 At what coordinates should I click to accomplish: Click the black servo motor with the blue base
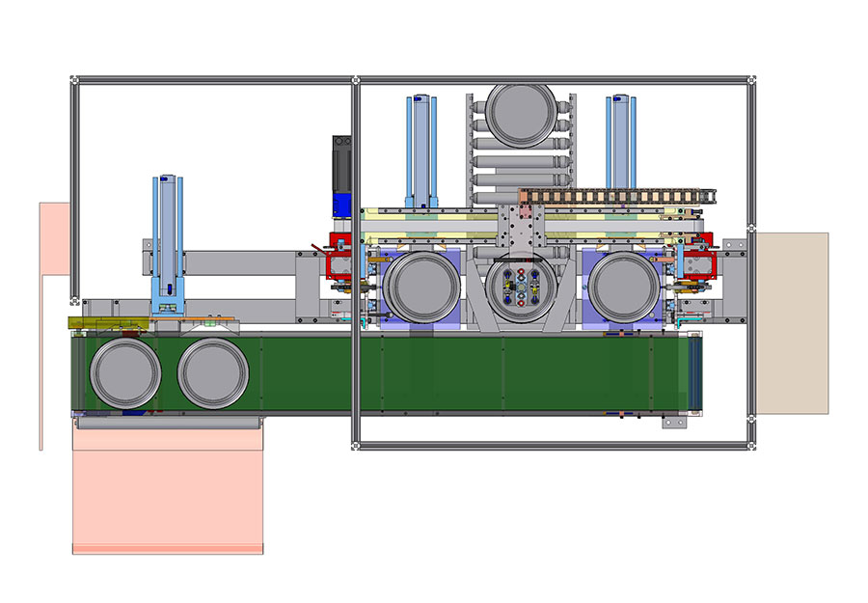pos(340,174)
